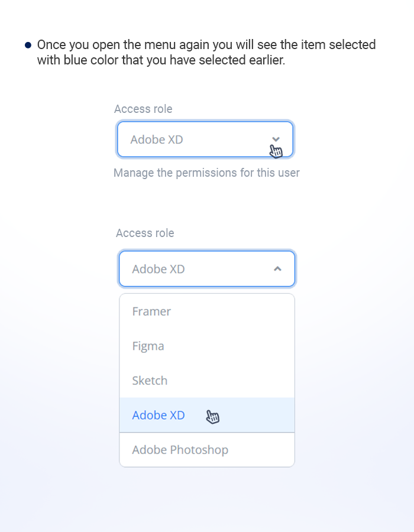Image resolution: width=414 pixels, height=532 pixels.
Task: Click the Adobe XD text inside the top select
Action: point(156,139)
